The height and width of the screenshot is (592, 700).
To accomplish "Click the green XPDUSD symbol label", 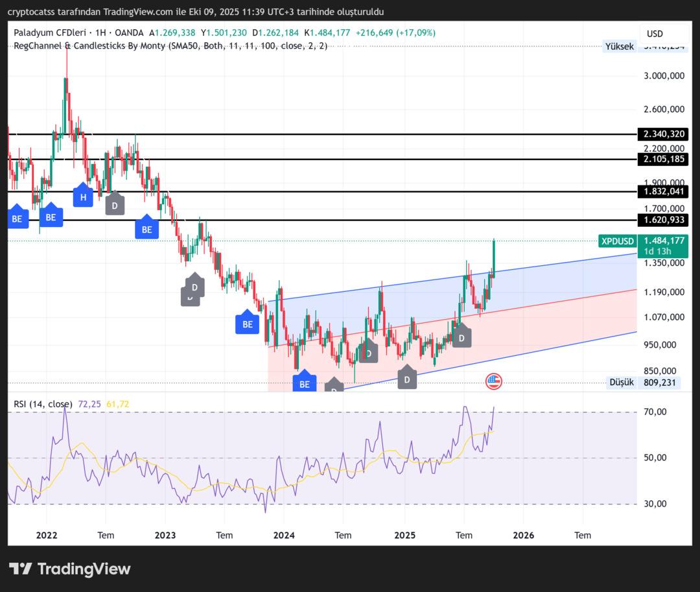I will [x=617, y=241].
